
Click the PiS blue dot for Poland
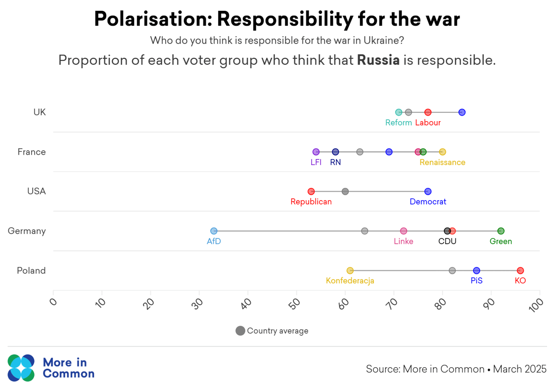click(x=476, y=270)
